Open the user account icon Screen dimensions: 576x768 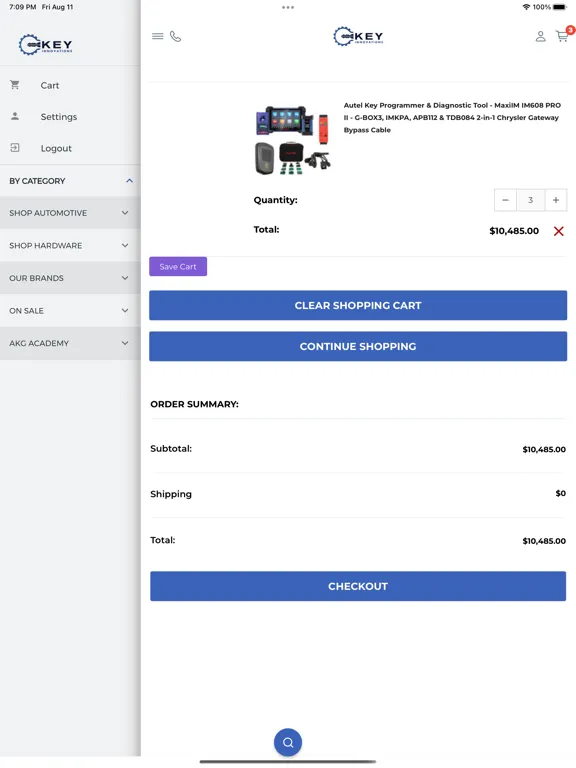pyautogui.click(x=540, y=36)
